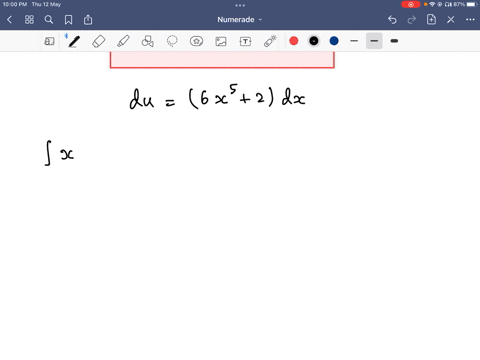Image resolution: width=480 pixels, height=360 pixels.
Task: Select the medium stroke width
Action: click(374, 41)
